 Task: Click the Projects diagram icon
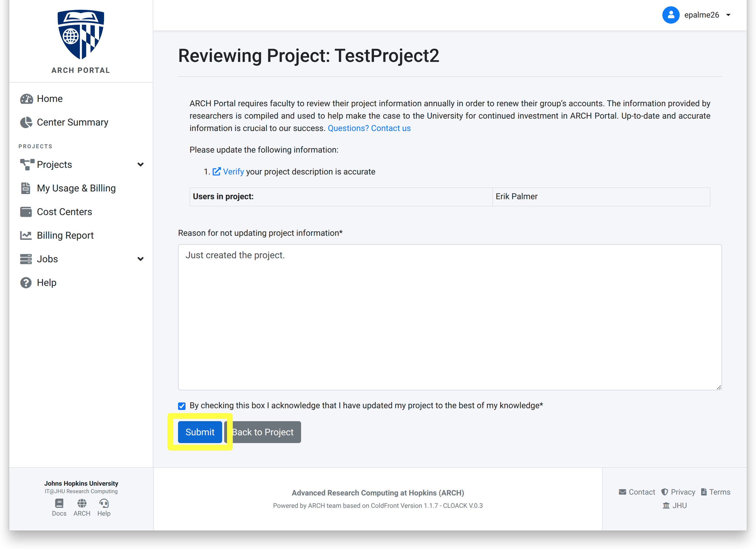27,165
